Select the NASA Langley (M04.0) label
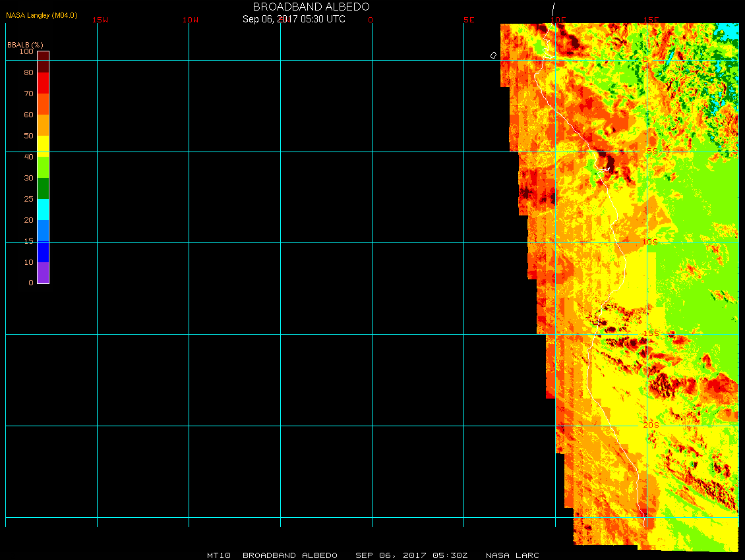 42,15
